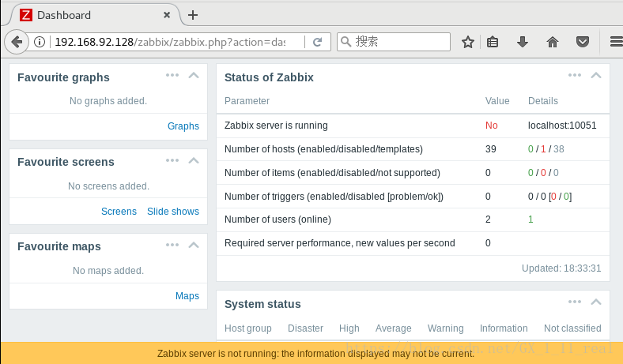Click the 'Warning' column header

coord(445,328)
